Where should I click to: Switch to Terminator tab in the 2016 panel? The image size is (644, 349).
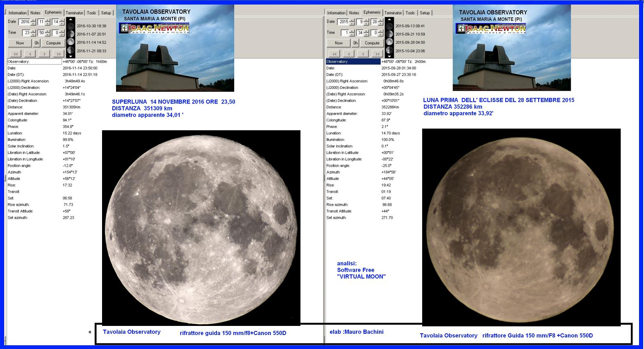(74, 13)
